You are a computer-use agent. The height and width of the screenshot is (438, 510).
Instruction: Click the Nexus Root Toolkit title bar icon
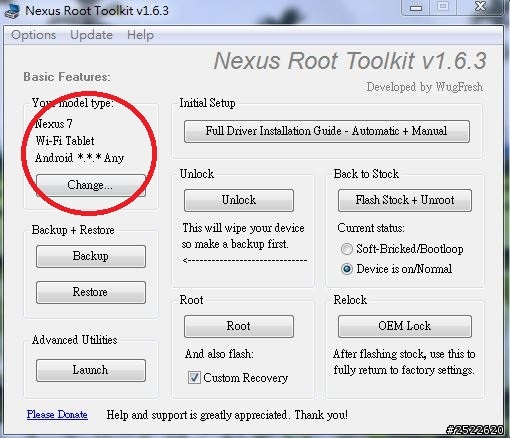tap(12, 11)
